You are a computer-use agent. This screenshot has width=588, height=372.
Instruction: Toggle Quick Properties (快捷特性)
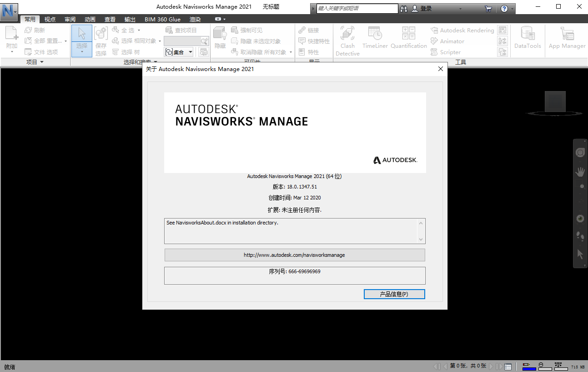pos(314,41)
